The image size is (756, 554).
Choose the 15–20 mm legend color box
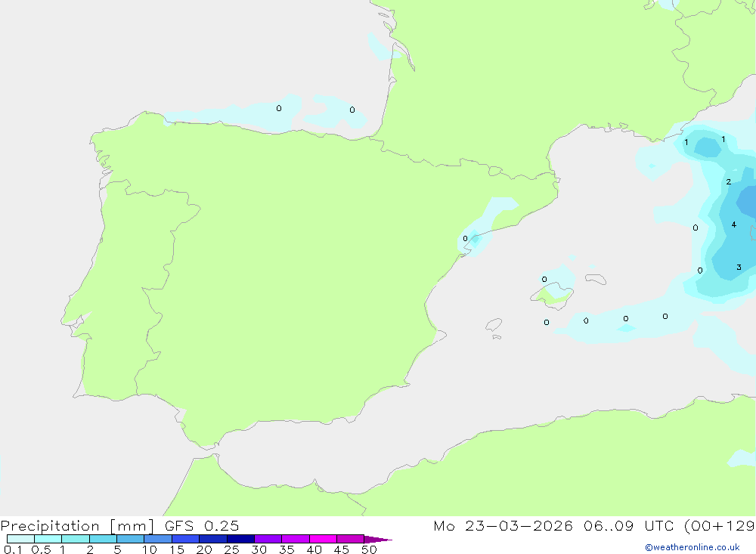point(186,539)
